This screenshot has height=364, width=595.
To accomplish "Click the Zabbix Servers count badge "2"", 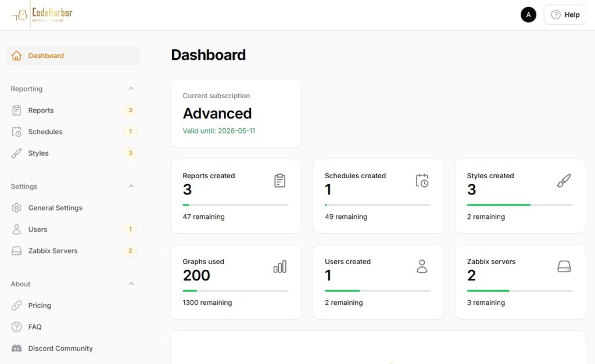I will coord(130,251).
